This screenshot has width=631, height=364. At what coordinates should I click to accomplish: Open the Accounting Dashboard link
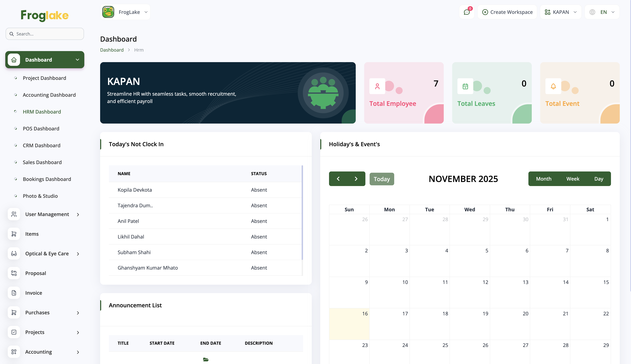tap(49, 95)
